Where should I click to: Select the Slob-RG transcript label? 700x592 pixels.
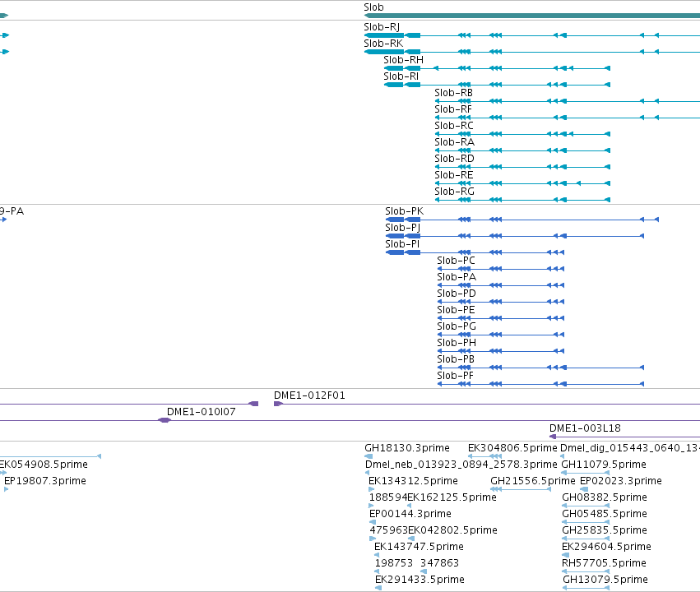point(454,192)
